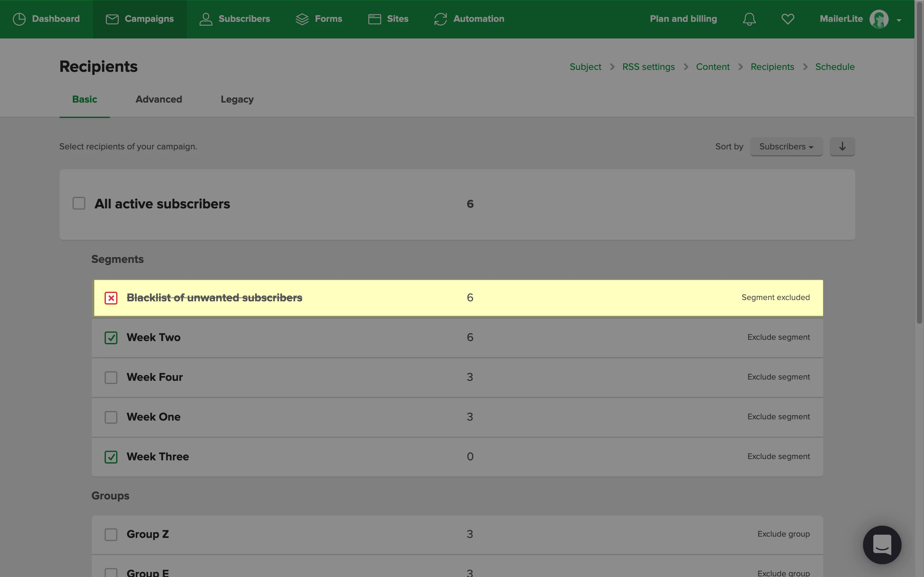Click the Campaigns envelope icon

tap(112, 19)
